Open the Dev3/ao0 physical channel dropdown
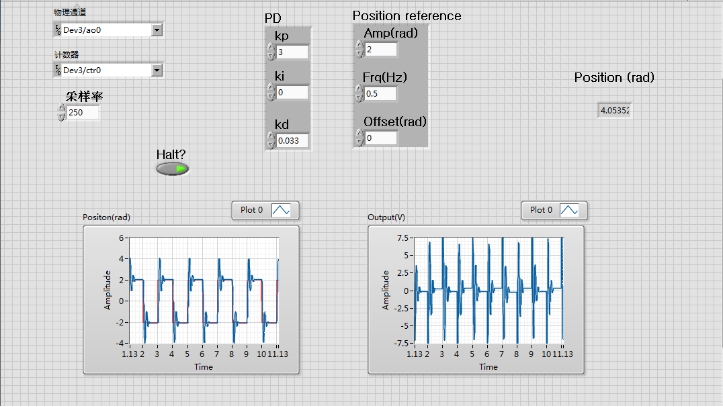 pyautogui.click(x=157, y=31)
